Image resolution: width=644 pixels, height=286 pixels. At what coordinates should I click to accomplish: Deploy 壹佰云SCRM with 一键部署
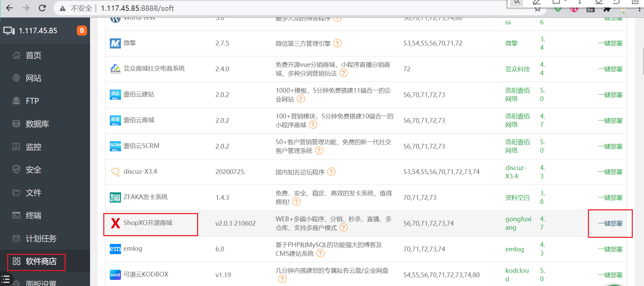[610, 147]
